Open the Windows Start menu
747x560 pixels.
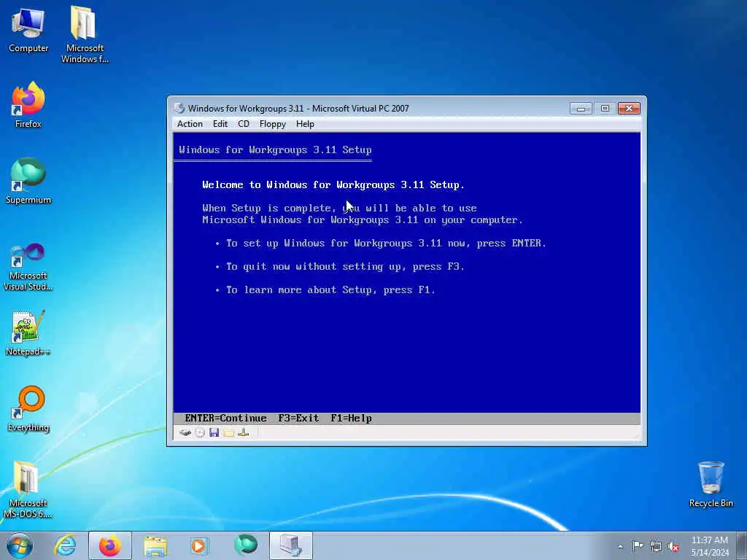20,545
